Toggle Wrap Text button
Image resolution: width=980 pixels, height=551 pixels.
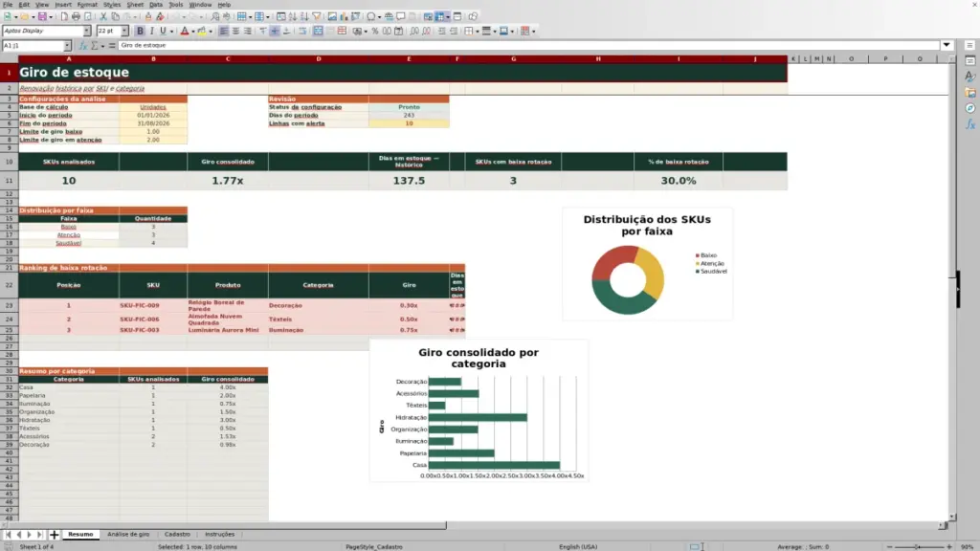(x=302, y=32)
